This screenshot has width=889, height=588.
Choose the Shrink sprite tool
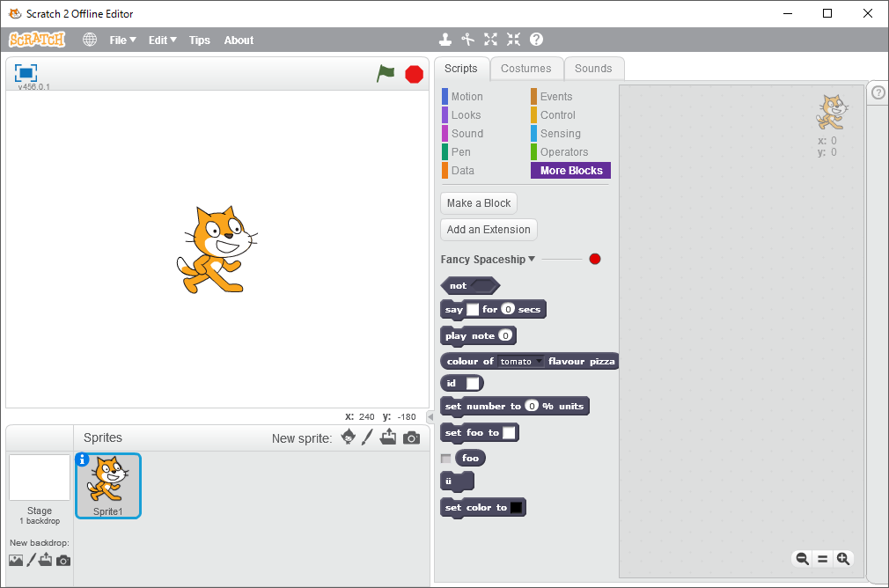coord(513,40)
